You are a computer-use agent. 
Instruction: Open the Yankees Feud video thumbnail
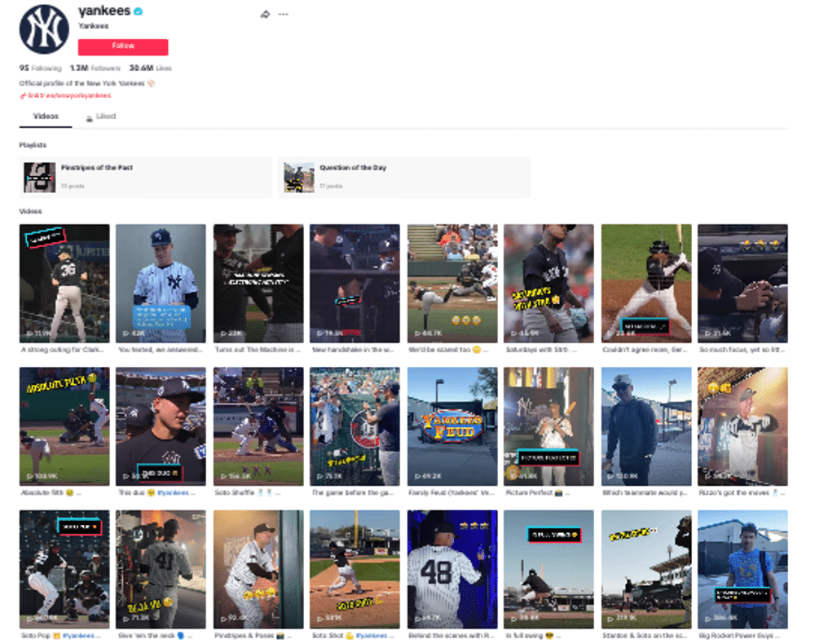pos(452,426)
